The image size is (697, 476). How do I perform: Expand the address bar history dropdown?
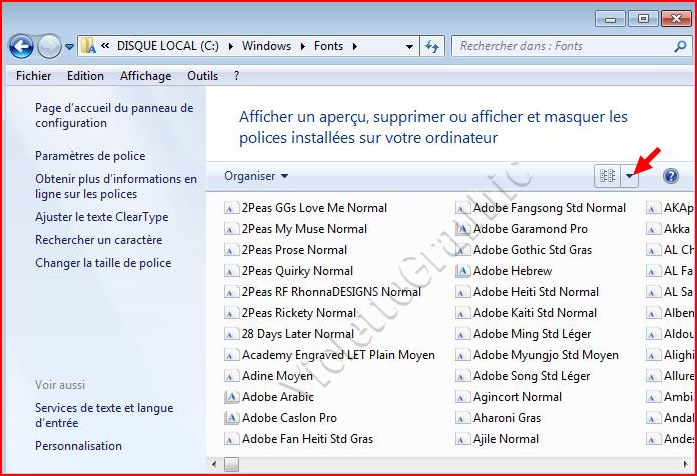pyautogui.click(x=410, y=46)
